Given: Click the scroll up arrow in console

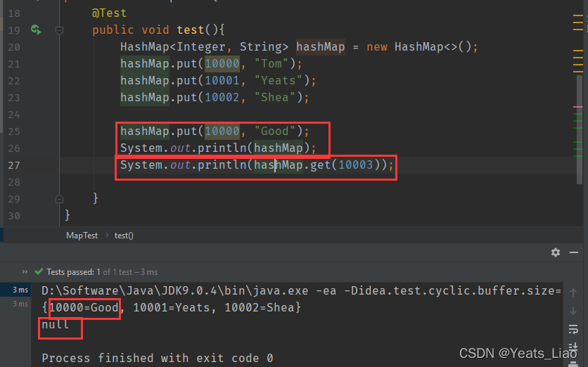Looking at the screenshot, I should 573,292.
